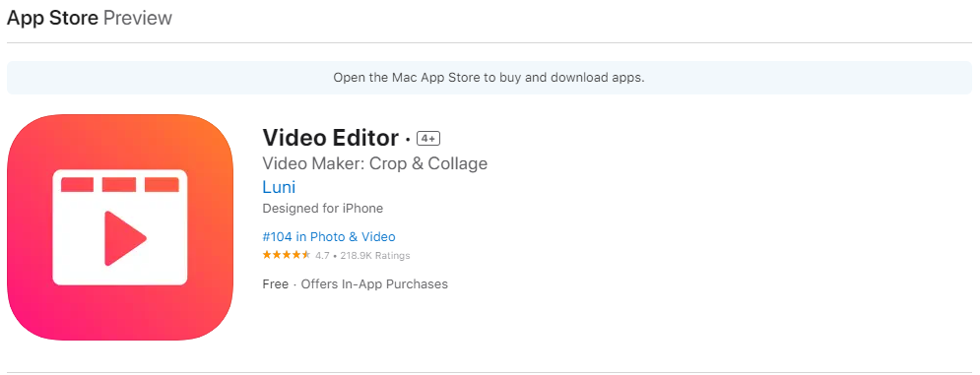980x375 pixels.
Task: Click the Video Maker: Crop & Collage subtitle
Action: (375, 163)
